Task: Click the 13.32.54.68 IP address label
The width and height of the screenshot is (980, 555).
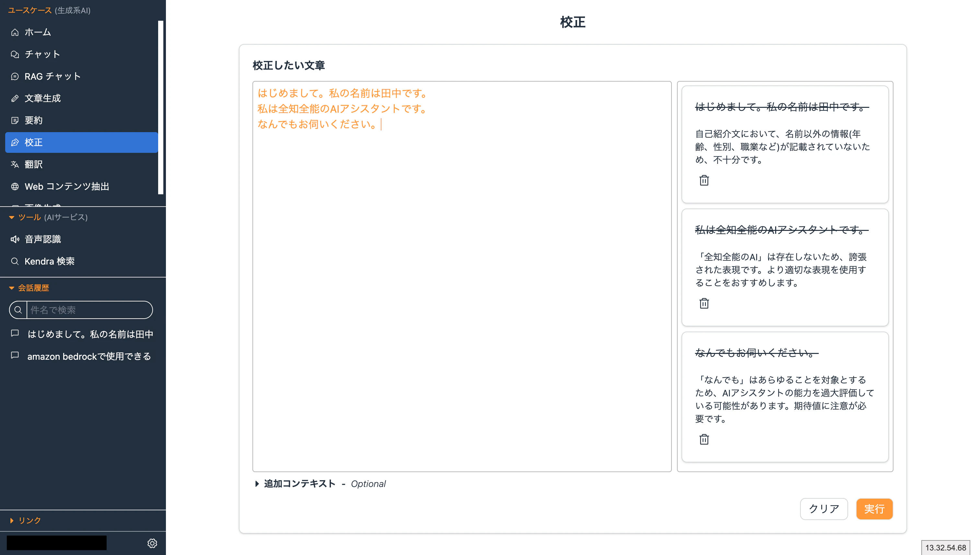Action: pos(945,547)
